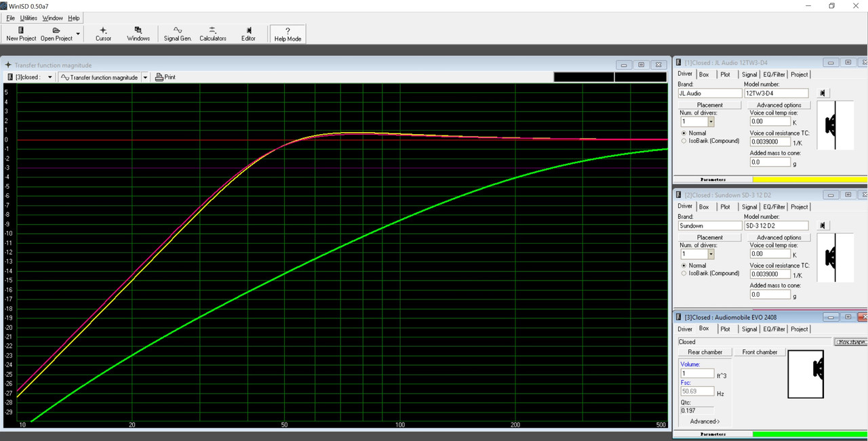The width and height of the screenshot is (868, 441).
Task: Click Voice coil resistance TC field in JL Audio panel
Action: [x=770, y=142]
